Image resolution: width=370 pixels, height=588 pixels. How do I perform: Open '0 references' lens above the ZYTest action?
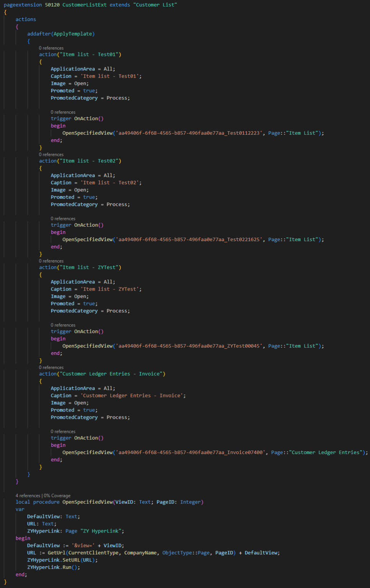tap(51, 261)
